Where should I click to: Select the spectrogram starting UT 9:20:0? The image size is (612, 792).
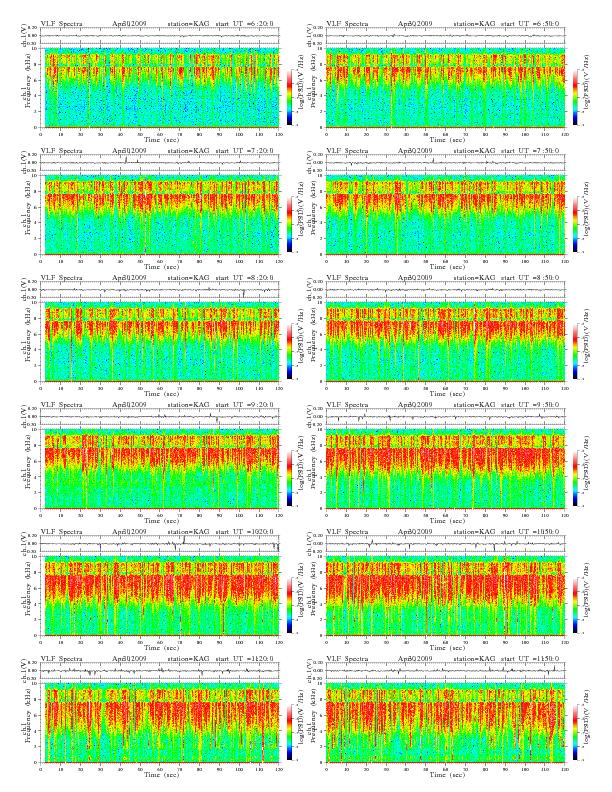click(162, 469)
